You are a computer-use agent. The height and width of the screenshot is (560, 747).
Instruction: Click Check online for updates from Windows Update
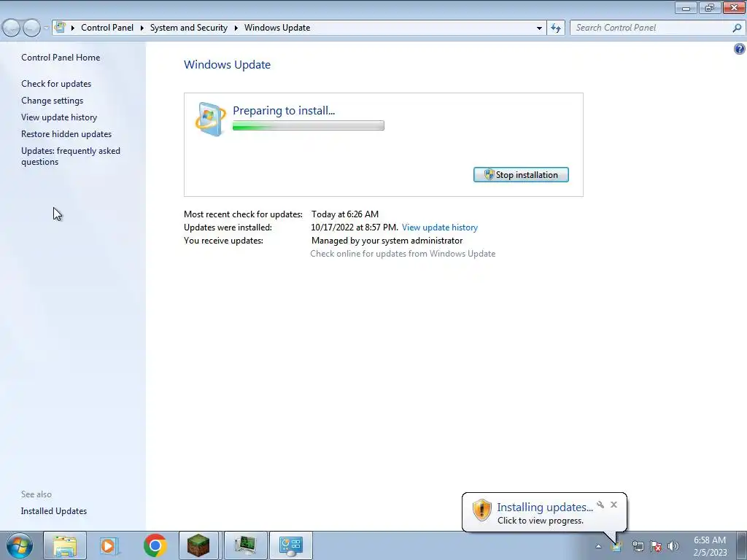pyautogui.click(x=403, y=254)
